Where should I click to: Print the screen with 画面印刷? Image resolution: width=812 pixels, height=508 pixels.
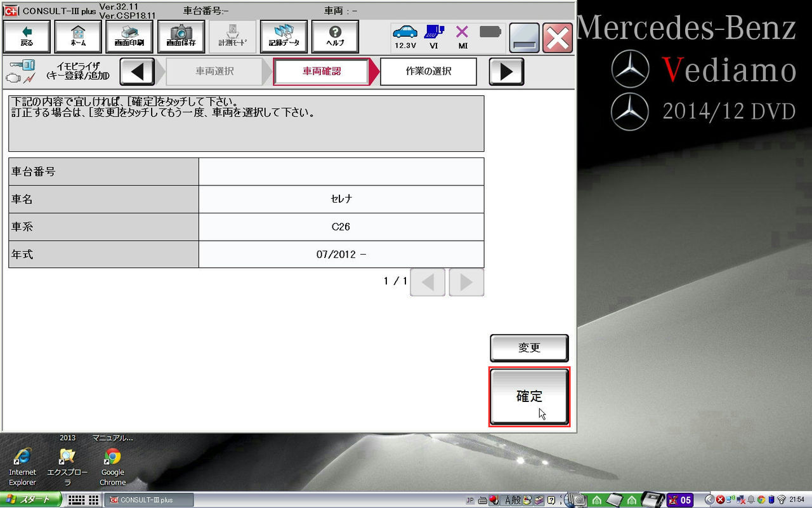click(129, 37)
